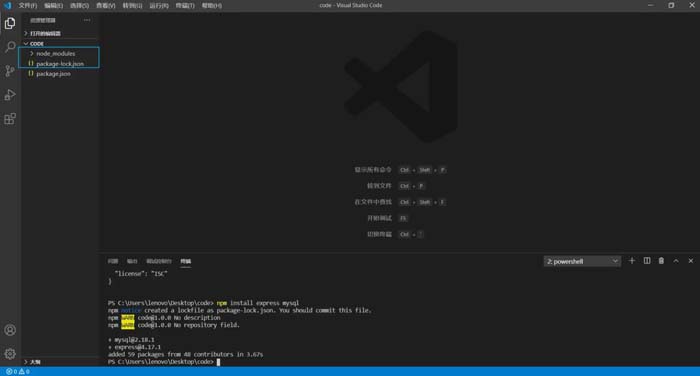700x376 pixels.
Task: Open the Run menu
Action: 159,5
